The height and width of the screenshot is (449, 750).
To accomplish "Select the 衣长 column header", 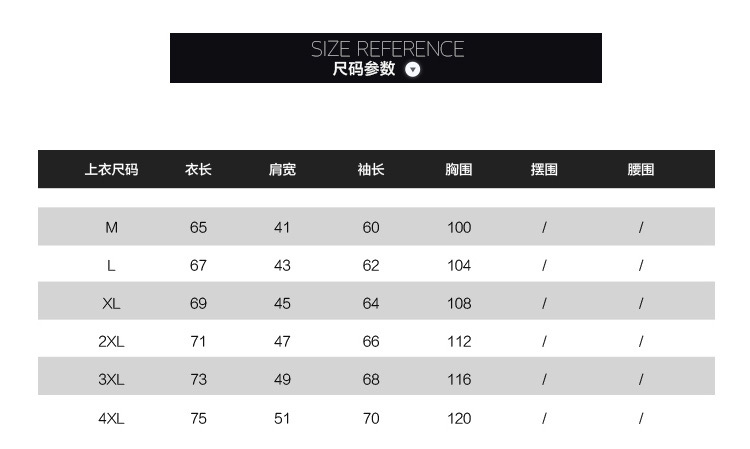I will point(198,169).
